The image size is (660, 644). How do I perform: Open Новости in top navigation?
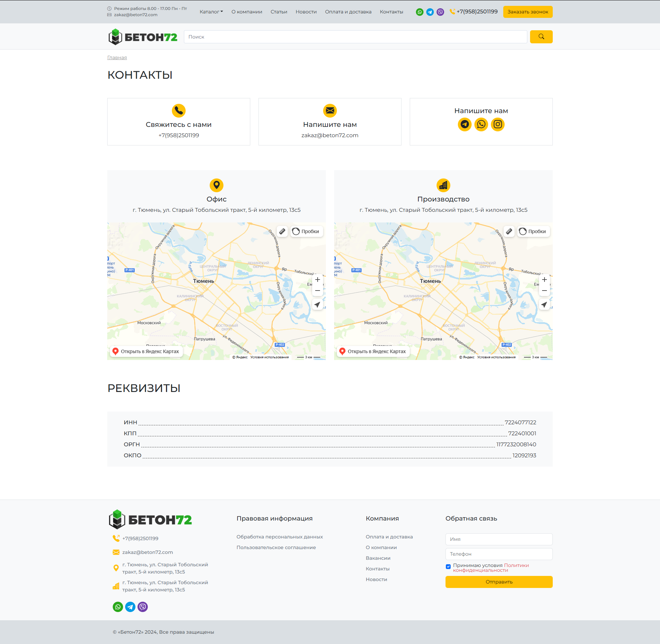click(306, 12)
